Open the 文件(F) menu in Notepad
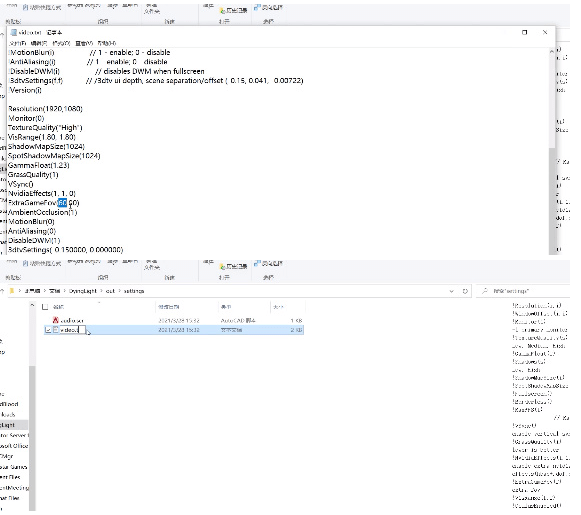Image resolution: width=581 pixels, height=515 pixels. (x=17, y=43)
